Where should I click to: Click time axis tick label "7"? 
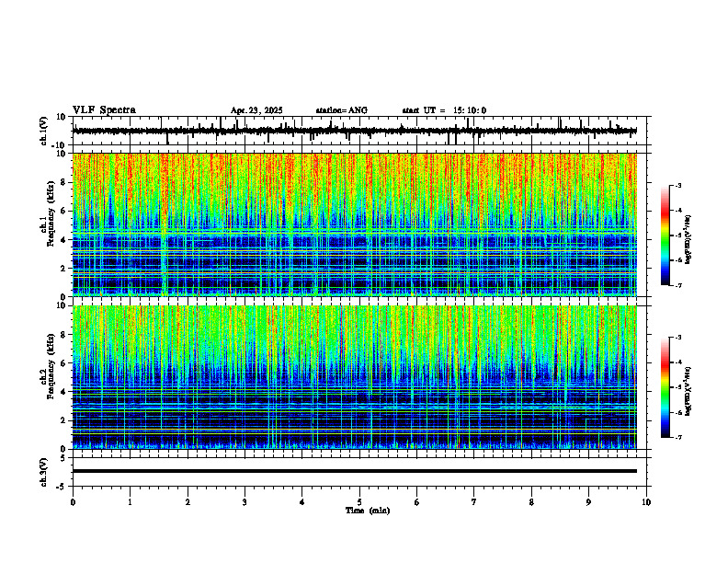(474, 502)
